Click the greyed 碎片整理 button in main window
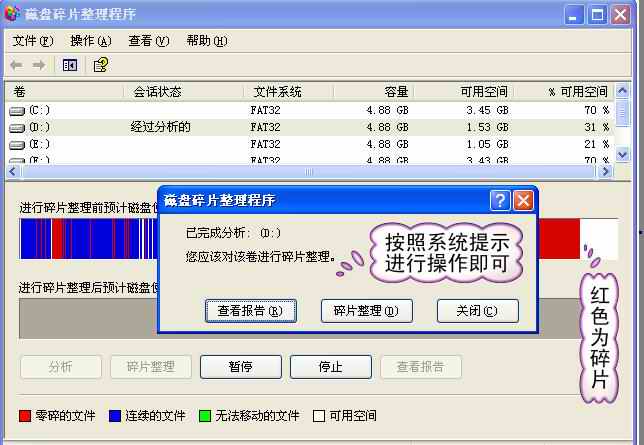The height and width of the screenshot is (445, 644). (x=151, y=367)
